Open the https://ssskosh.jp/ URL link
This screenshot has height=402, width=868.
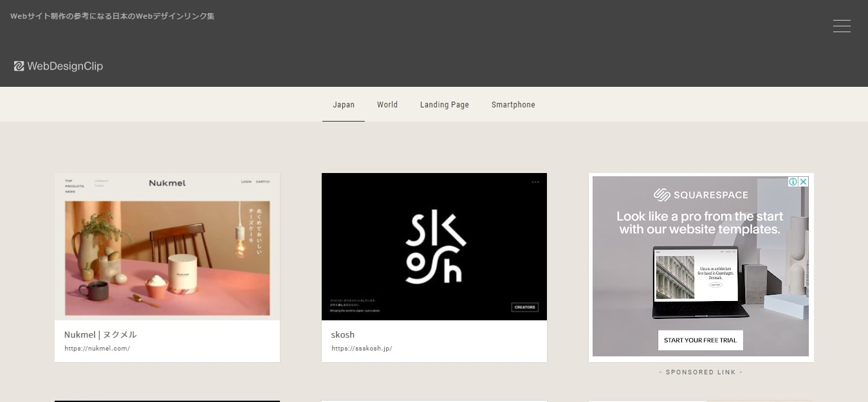pyautogui.click(x=362, y=349)
